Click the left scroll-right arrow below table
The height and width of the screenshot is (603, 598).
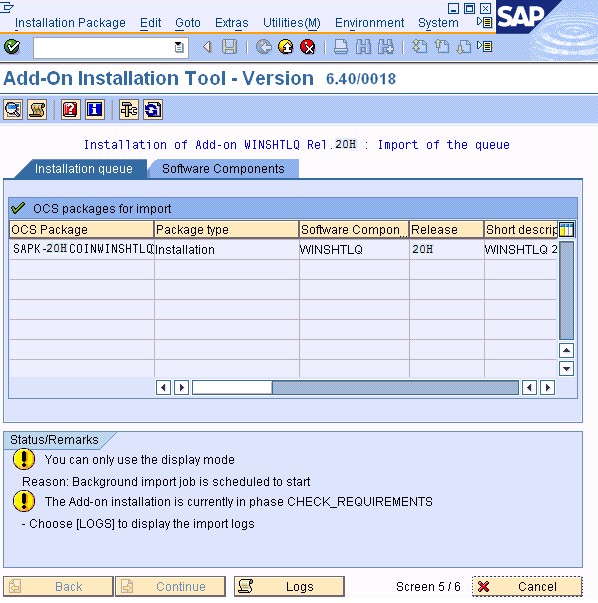182,387
